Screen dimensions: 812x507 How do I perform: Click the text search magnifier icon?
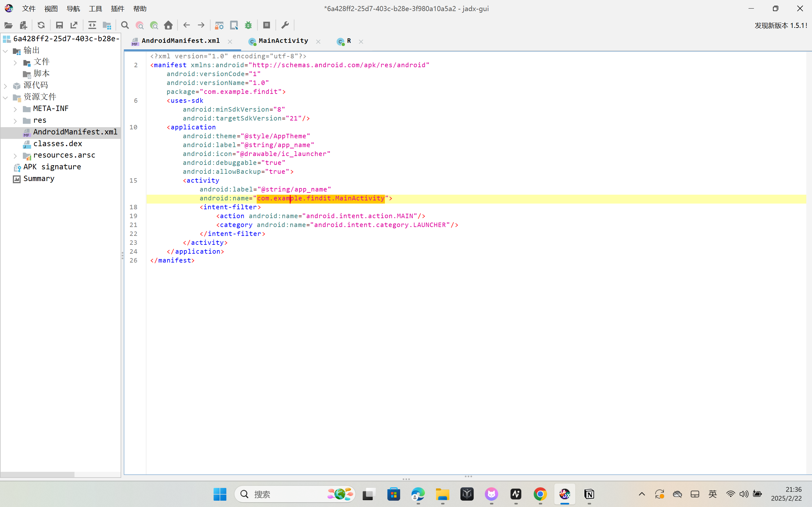click(125, 25)
